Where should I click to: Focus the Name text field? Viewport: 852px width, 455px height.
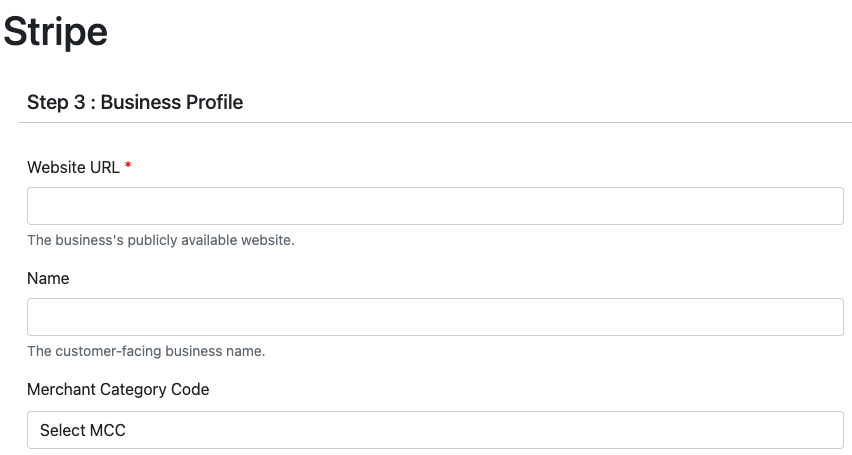[435, 317]
